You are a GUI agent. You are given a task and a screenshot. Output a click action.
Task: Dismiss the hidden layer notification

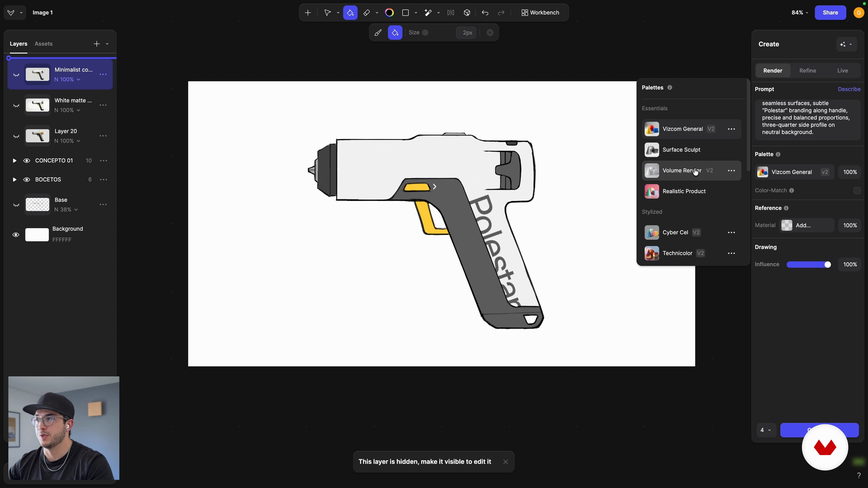click(x=505, y=462)
